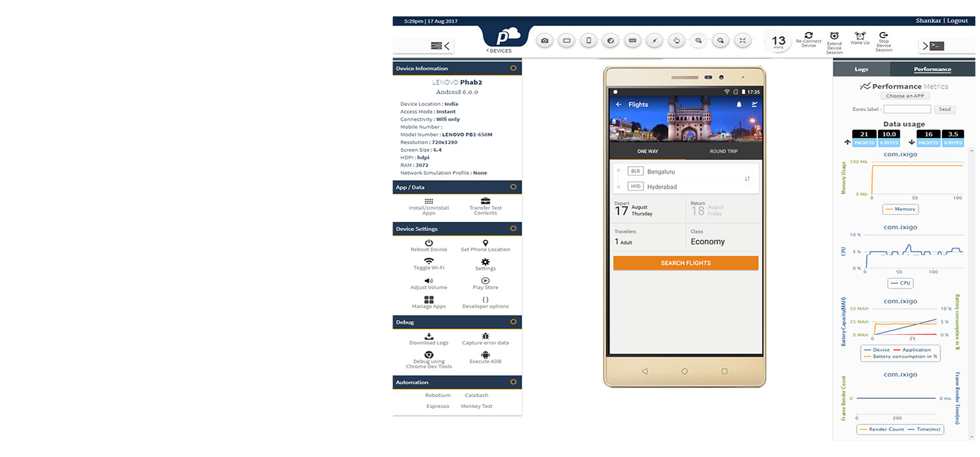The image size is (980, 457).
Task: Switch to the Performance tab
Action: pos(932,69)
